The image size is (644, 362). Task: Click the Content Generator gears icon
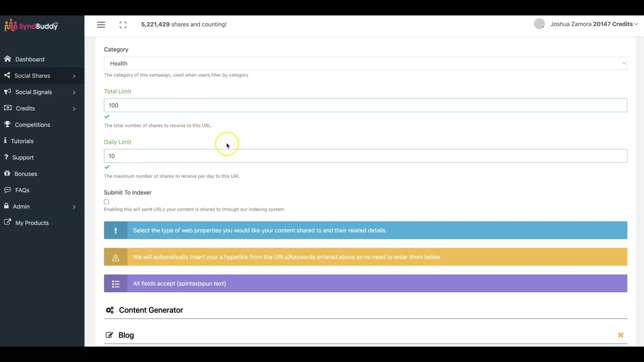tap(110, 310)
